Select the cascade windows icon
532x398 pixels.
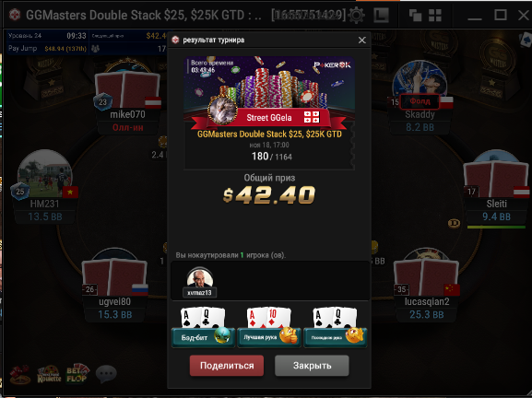[415, 16]
